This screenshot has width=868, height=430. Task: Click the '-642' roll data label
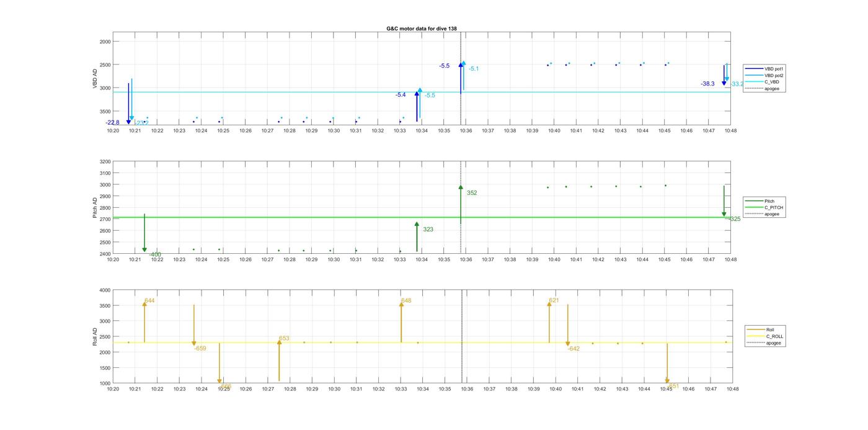point(573,349)
